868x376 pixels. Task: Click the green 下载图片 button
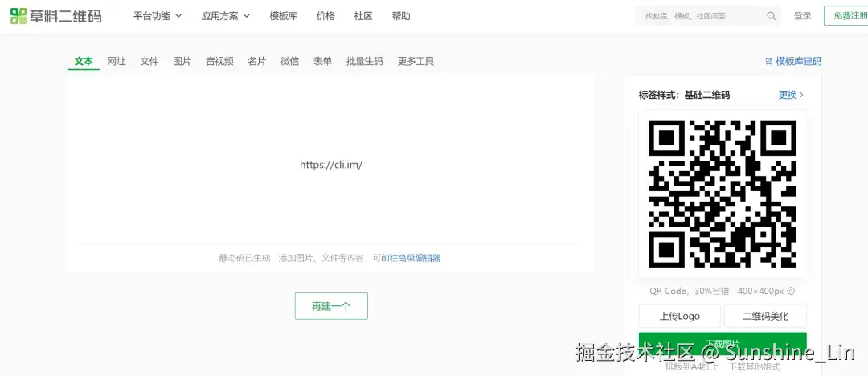click(x=723, y=343)
